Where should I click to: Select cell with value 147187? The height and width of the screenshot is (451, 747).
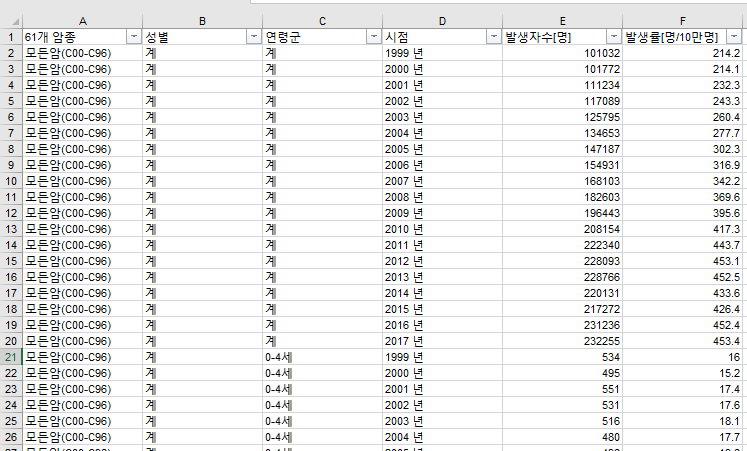tap(563, 149)
